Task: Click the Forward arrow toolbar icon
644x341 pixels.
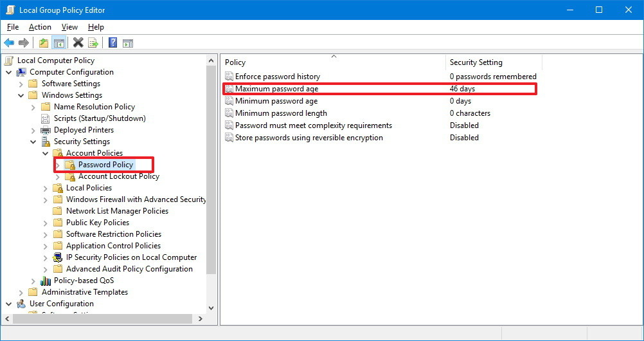Action: pos(24,43)
